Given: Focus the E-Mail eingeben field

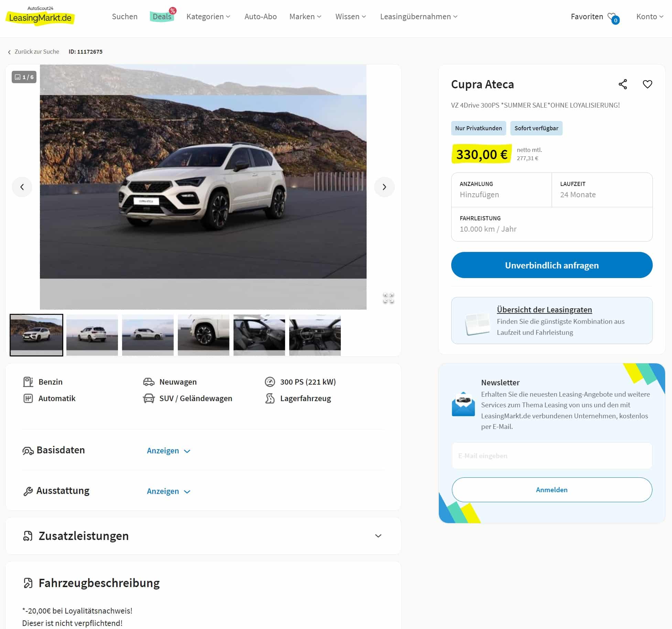Looking at the screenshot, I should coord(552,456).
